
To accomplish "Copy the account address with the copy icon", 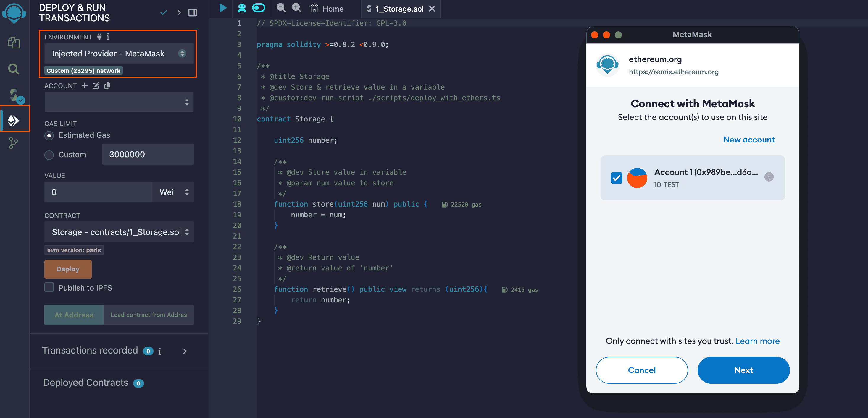I will [x=107, y=85].
